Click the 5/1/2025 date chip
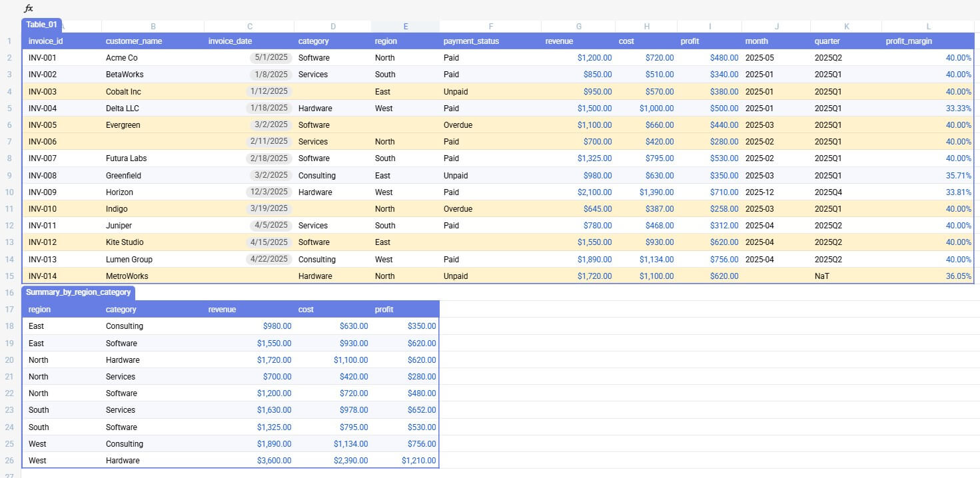 pyautogui.click(x=271, y=57)
